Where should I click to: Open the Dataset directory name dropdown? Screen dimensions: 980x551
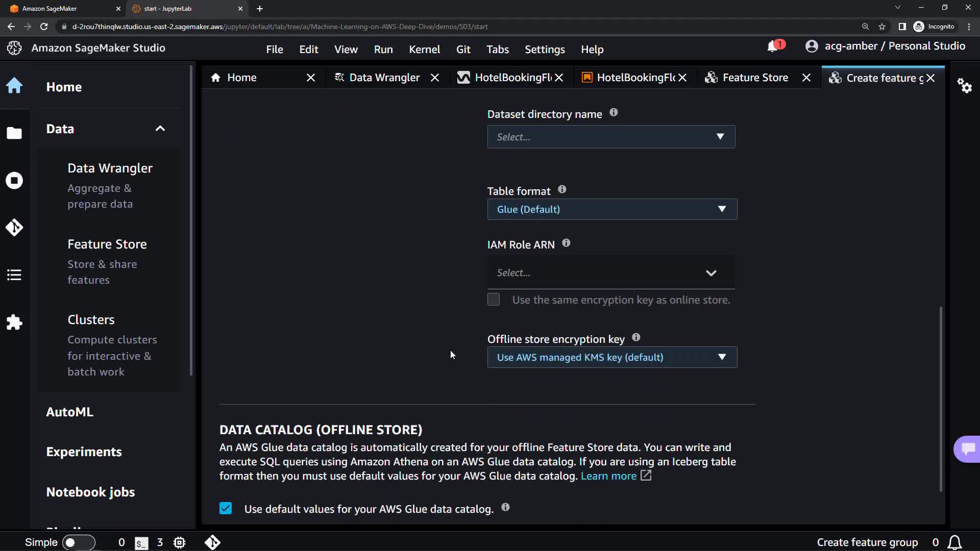point(611,137)
